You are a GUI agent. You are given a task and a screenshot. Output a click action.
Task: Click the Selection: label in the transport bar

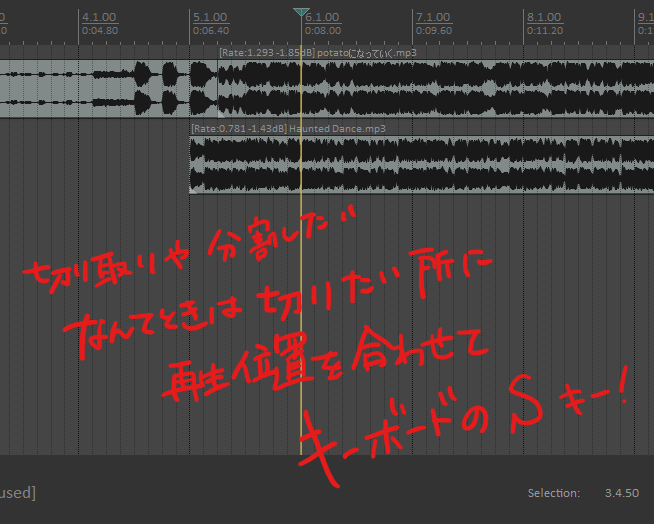tap(554, 493)
